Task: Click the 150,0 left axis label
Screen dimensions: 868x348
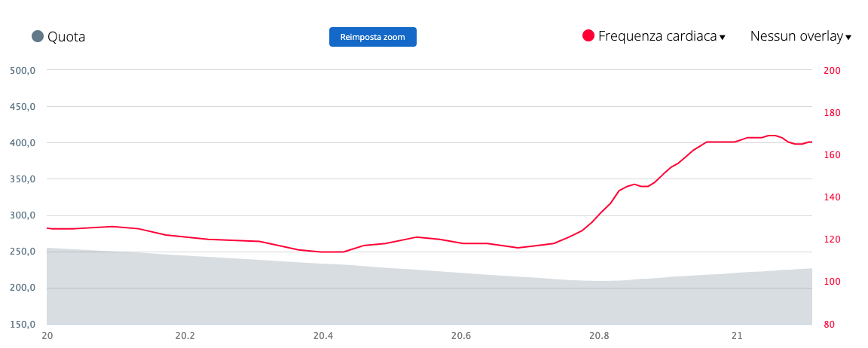Action: pyautogui.click(x=23, y=325)
